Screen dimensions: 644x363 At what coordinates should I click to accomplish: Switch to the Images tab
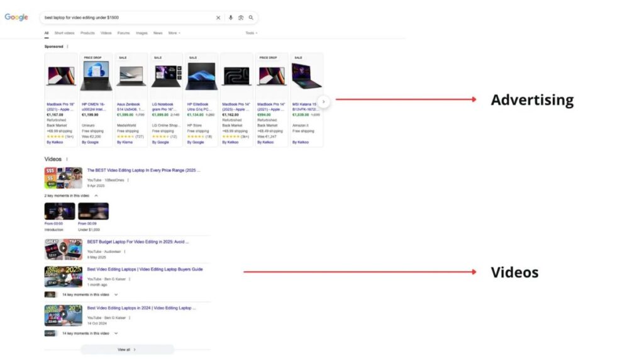click(142, 33)
